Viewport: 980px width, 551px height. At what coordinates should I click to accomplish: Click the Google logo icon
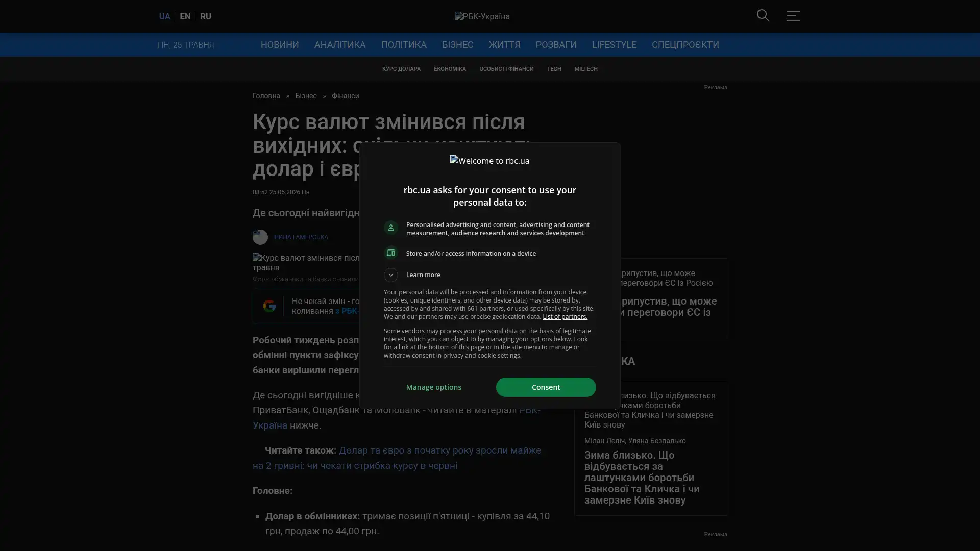pyautogui.click(x=269, y=306)
